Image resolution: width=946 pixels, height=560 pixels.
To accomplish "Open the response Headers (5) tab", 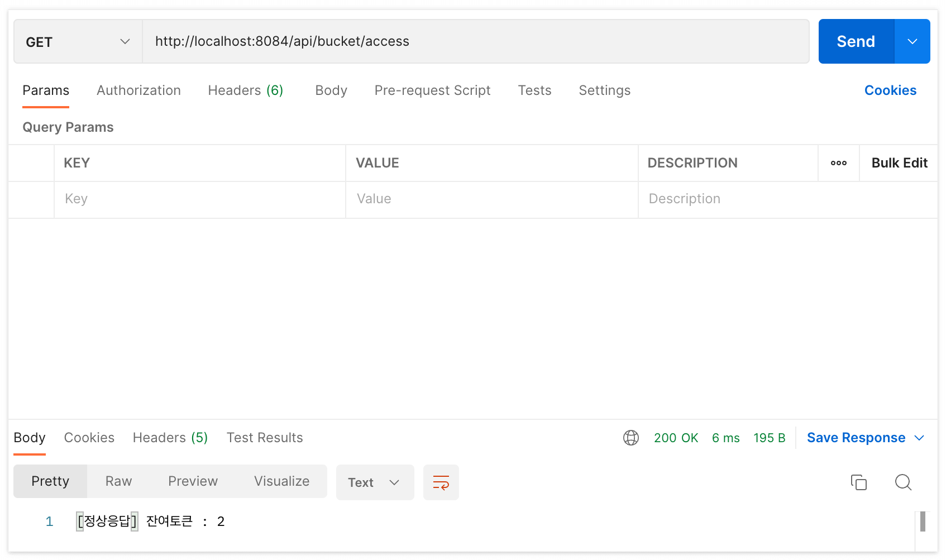I will [x=170, y=438].
